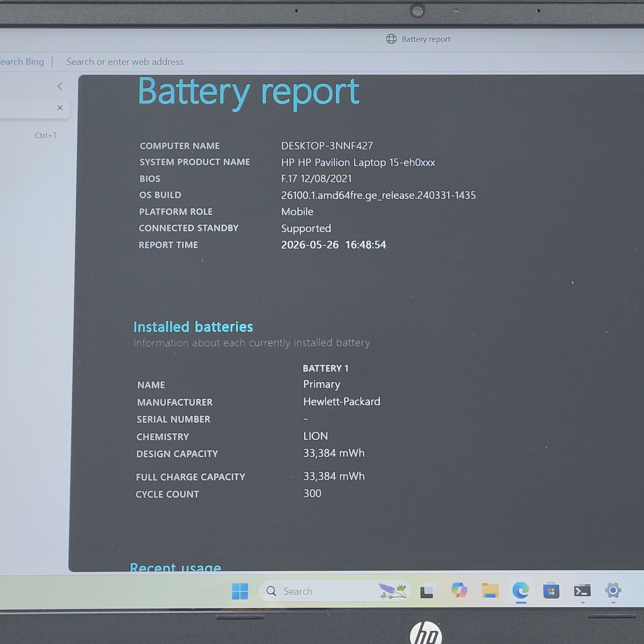Select the battery name value Primary
644x644 pixels.
(x=322, y=385)
